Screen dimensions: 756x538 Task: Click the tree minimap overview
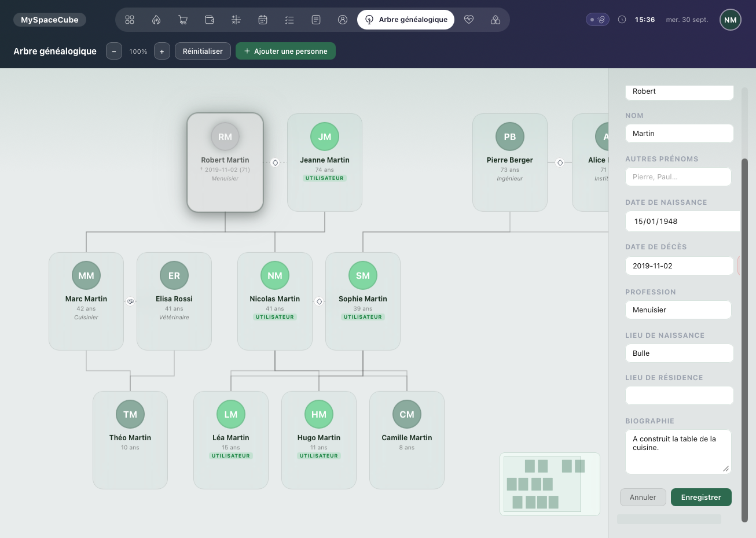click(x=550, y=484)
